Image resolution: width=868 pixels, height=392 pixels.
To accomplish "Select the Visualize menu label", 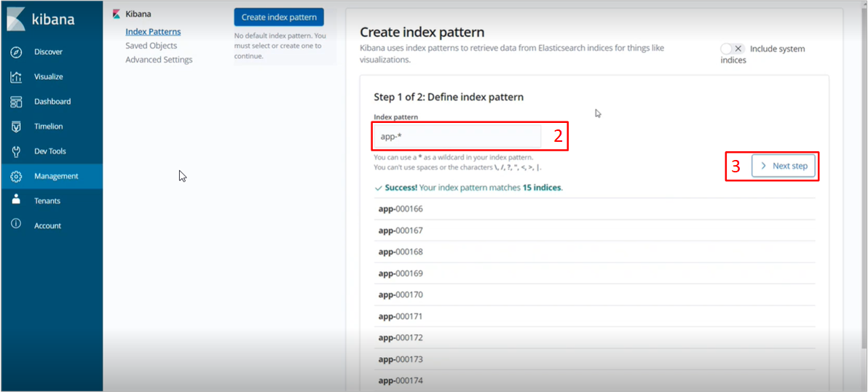I will [48, 77].
